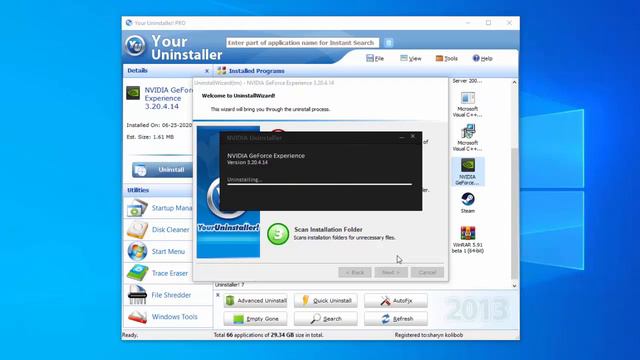The image size is (640, 360).
Task: Open the View menu
Action: pyautogui.click(x=410, y=58)
